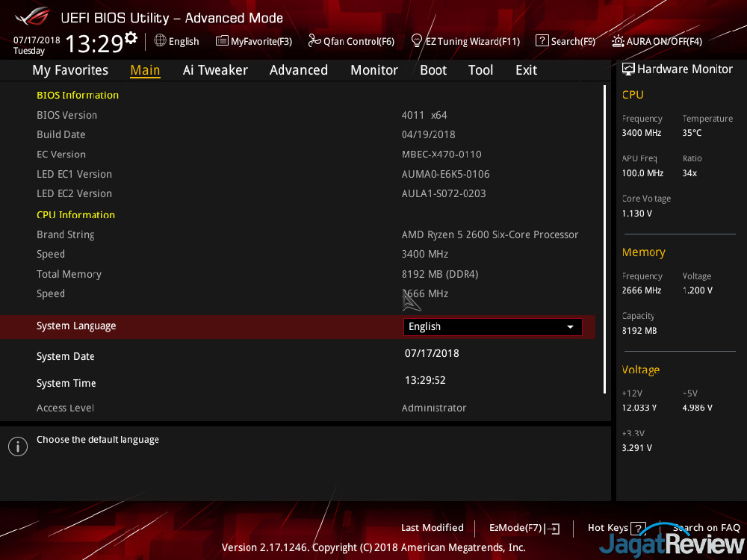The width and height of the screenshot is (747, 560).
Task: Select the System Date value field
Action: click(432, 353)
